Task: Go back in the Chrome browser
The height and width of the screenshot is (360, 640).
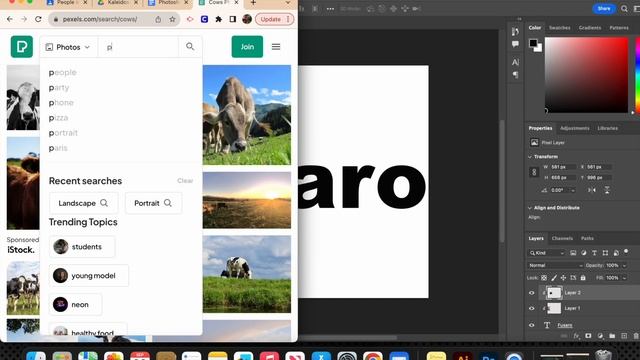Action: [10, 19]
